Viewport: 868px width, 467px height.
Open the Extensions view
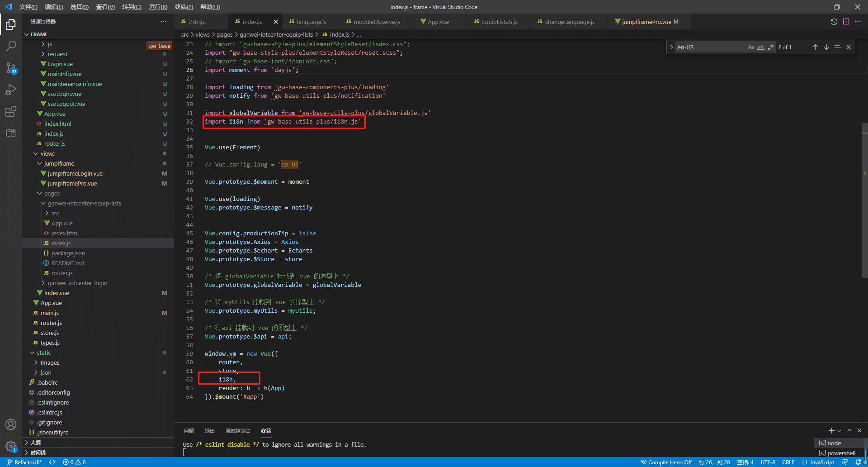point(11,111)
